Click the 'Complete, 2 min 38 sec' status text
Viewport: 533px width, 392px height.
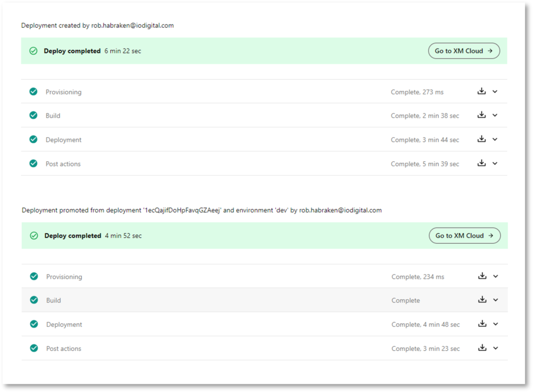click(425, 116)
